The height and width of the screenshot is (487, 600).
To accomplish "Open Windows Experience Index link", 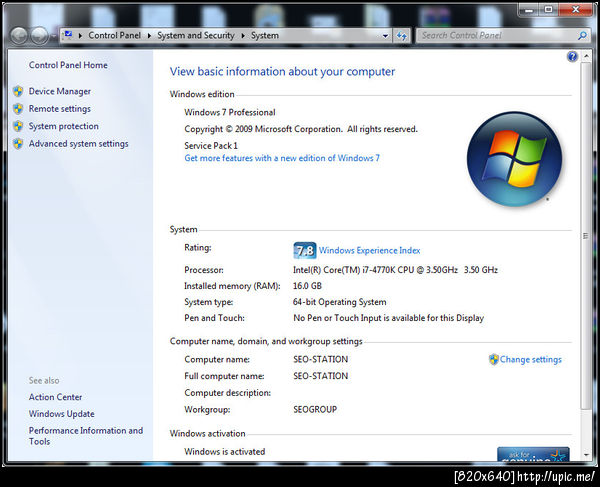I will tap(369, 251).
